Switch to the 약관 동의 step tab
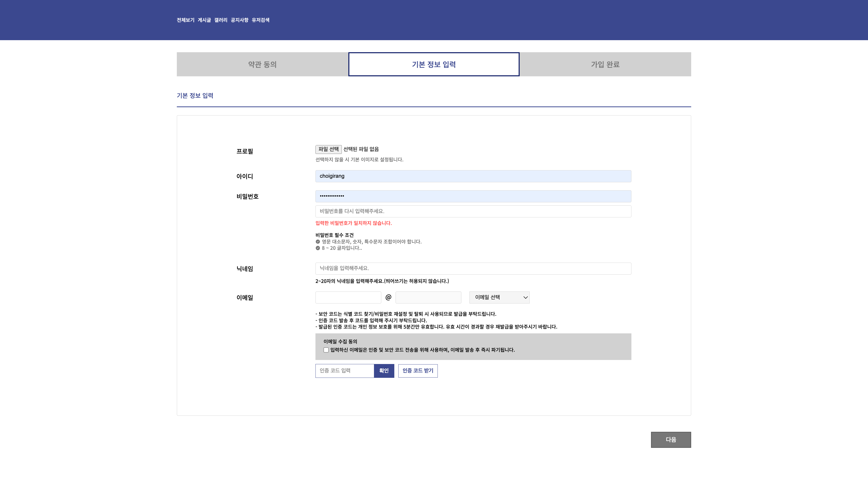Viewport: 868px width, 483px height. (262, 64)
